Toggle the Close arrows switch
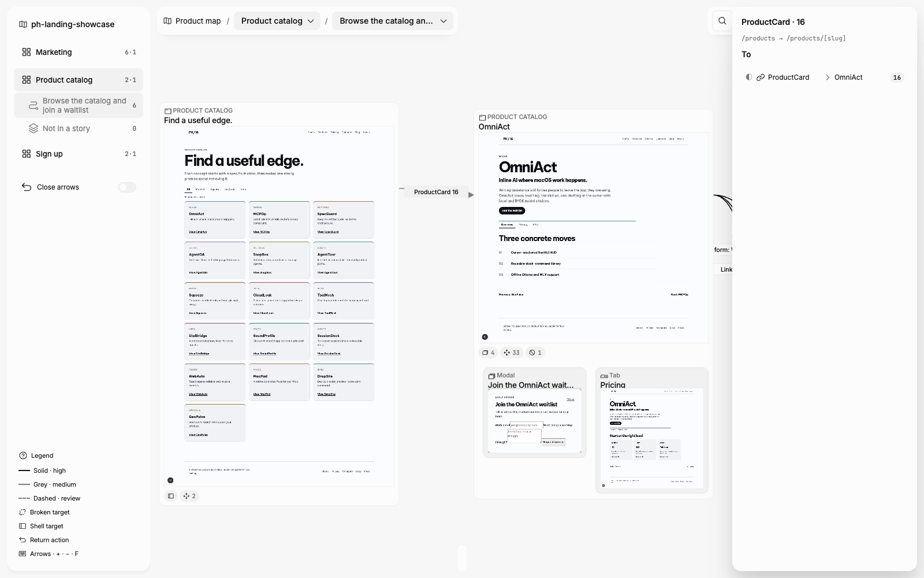Viewport: 924px width, 578px height. tap(127, 187)
